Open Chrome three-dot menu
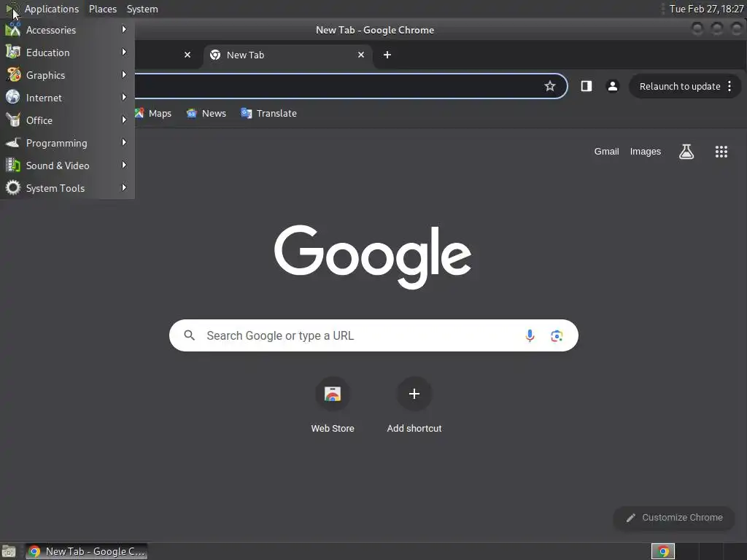This screenshot has height=560, width=747. (x=729, y=86)
